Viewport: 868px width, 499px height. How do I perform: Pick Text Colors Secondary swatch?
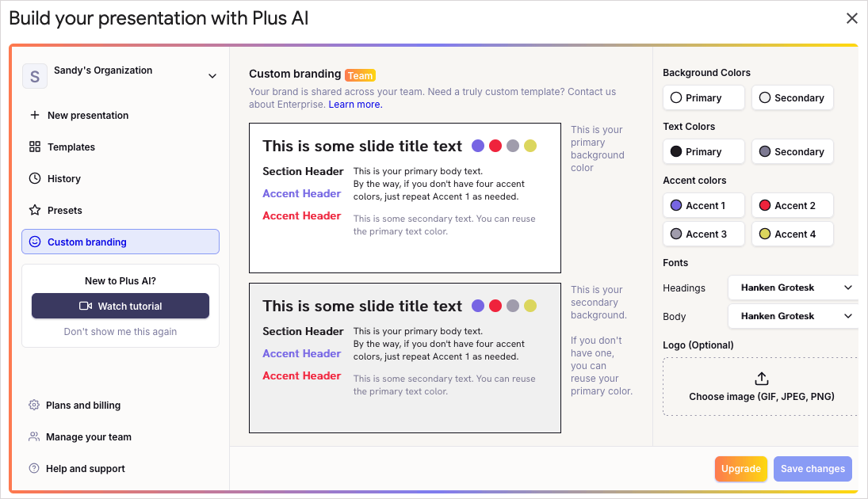coord(792,151)
